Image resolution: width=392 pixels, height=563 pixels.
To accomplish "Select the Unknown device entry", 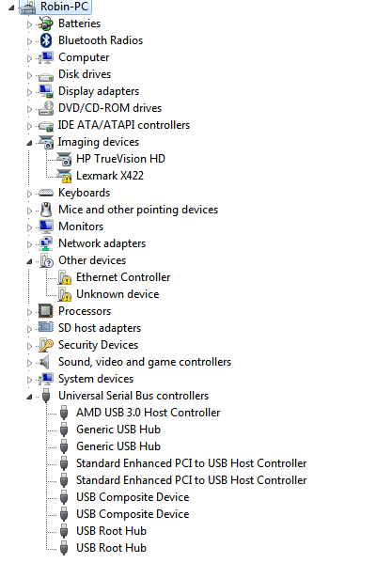I will 118,294.
